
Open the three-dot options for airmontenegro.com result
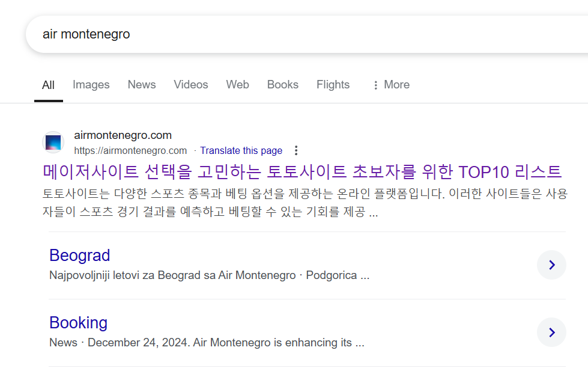click(x=296, y=150)
